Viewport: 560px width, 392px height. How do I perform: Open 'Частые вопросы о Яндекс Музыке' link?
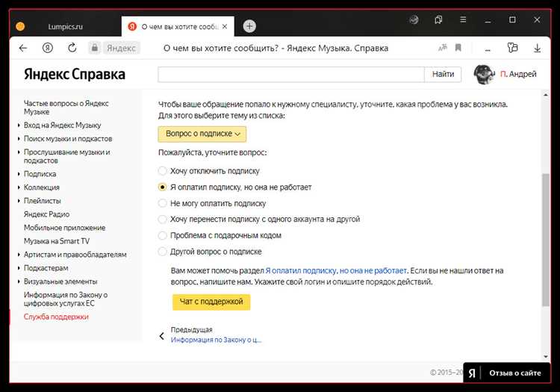tap(66, 108)
